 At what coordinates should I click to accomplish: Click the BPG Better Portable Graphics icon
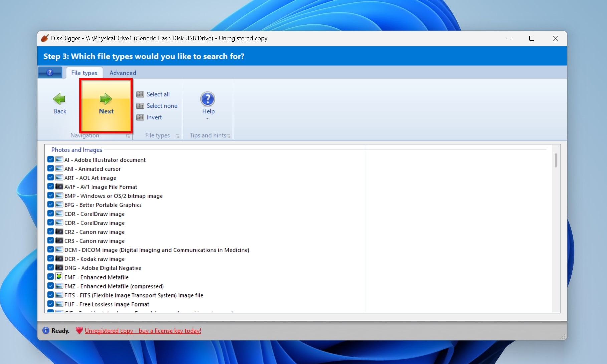tap(59, 204)
